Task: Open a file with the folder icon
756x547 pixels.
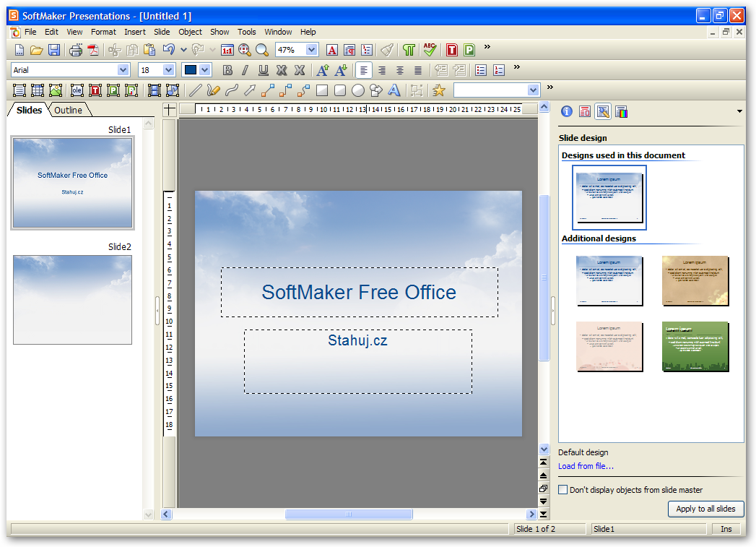Action: [x=36, y=50]
